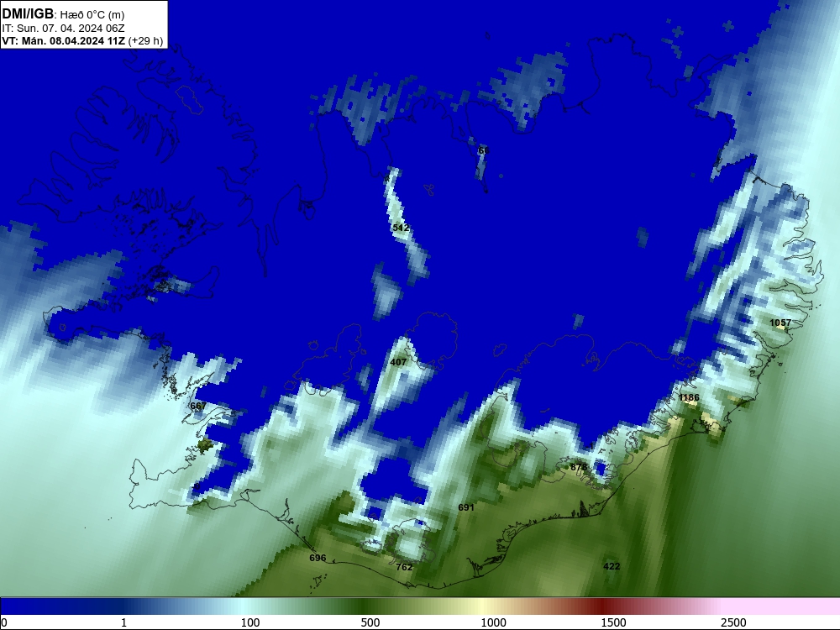Click the map value 542
This screenshot has height=630, width=840.
coord(401,228)
